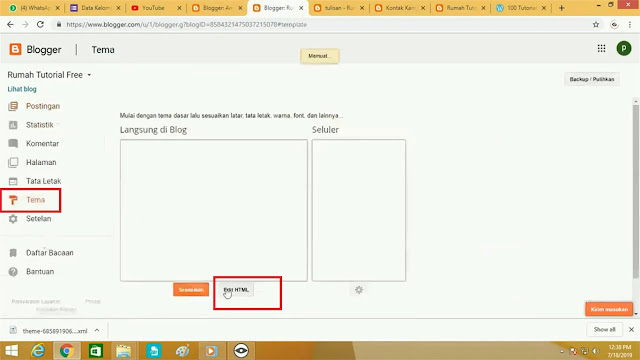Select the Komentar speech bubble icon

click(x=13, y=144)
